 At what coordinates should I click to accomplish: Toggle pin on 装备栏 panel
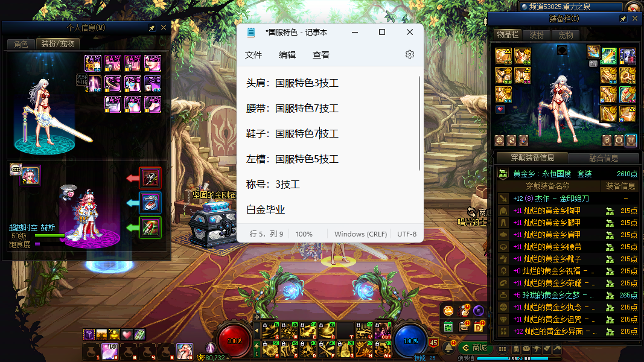point(623,19)
